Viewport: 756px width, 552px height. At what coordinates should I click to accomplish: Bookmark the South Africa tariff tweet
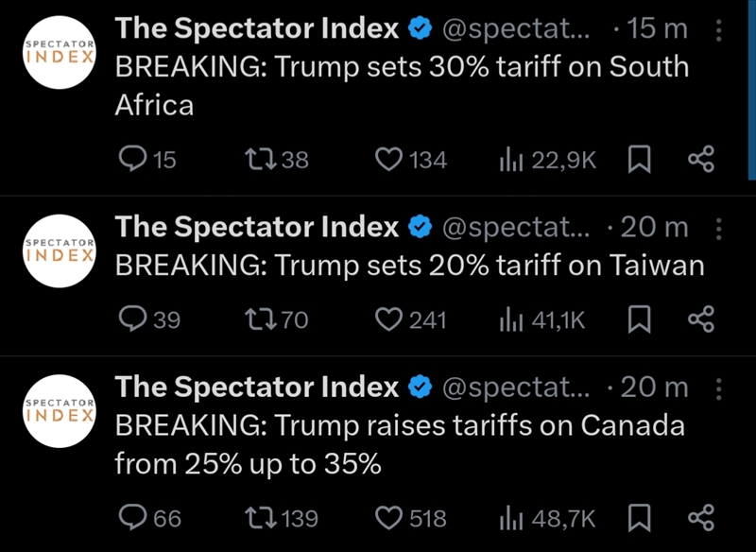click(x=640, y=160)
